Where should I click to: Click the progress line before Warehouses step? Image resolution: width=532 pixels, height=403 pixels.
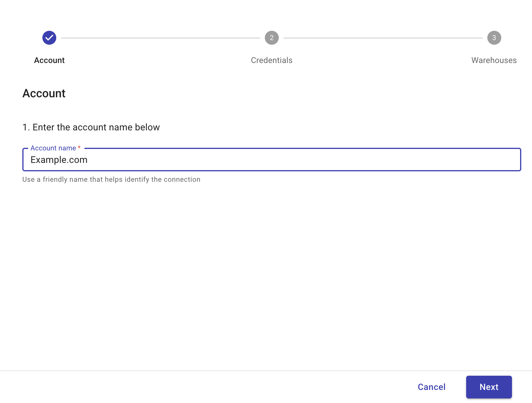coord(383,37)
